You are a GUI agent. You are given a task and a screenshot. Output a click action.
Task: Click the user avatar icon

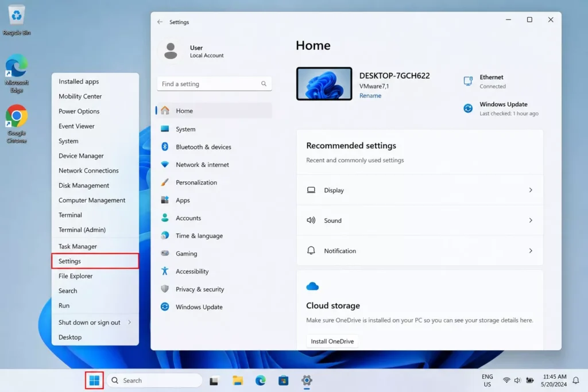pyautogui.click(x=171, y=51)
